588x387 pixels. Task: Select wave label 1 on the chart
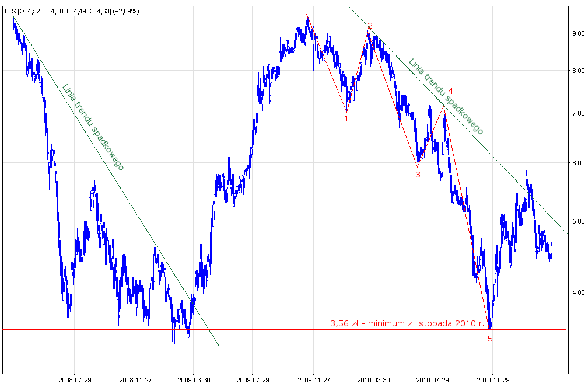pyautogui.click(x=346, y=118)
